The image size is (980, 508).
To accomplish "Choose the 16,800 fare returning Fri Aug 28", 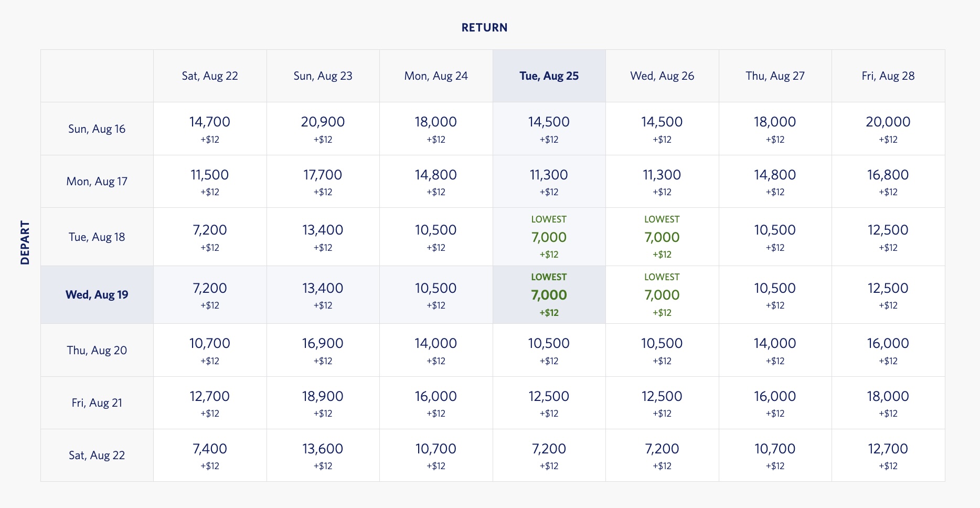I will coord(888,182).
